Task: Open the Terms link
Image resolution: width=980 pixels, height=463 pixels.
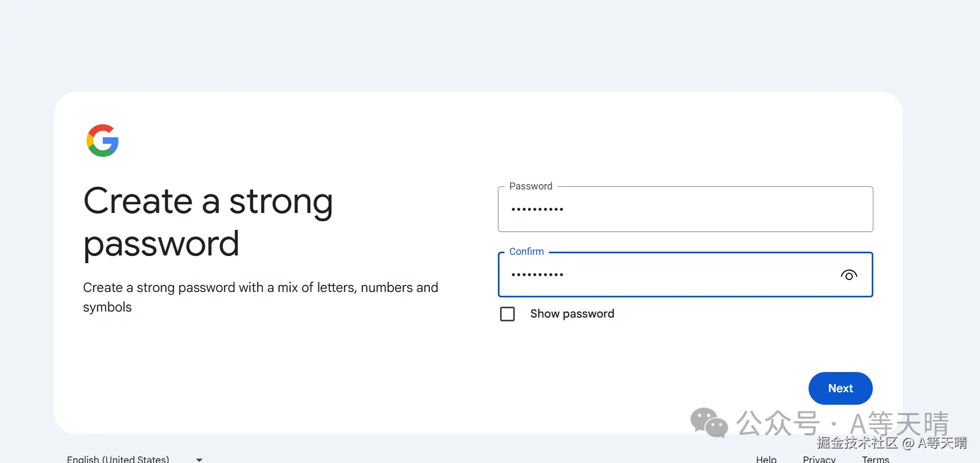Action: tap(875, 459)
